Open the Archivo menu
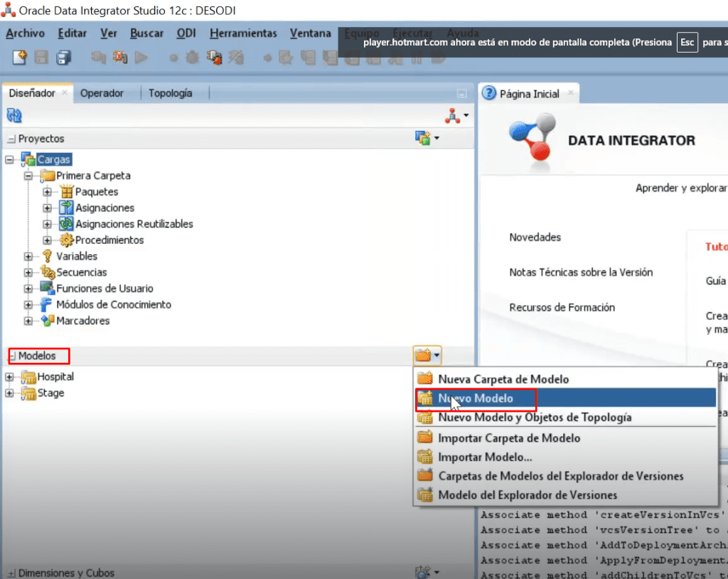Viewport: 728px width, 579px height. (x=25, y=33)
